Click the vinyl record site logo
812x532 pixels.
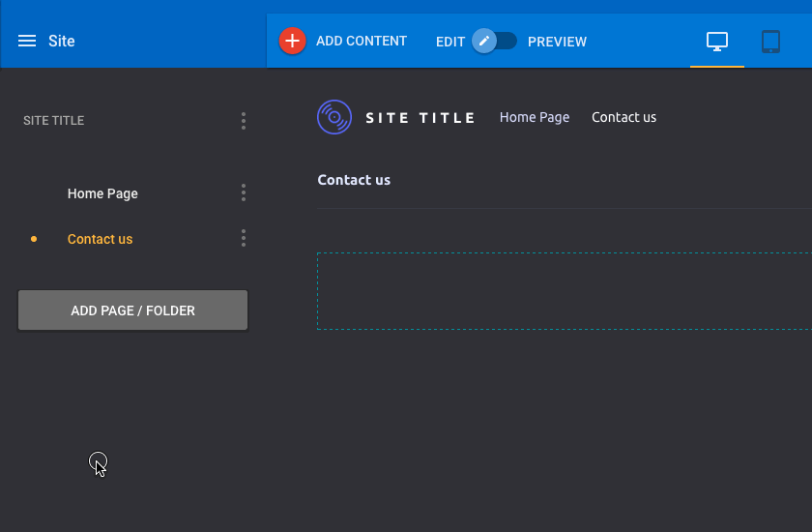(334, 117)
